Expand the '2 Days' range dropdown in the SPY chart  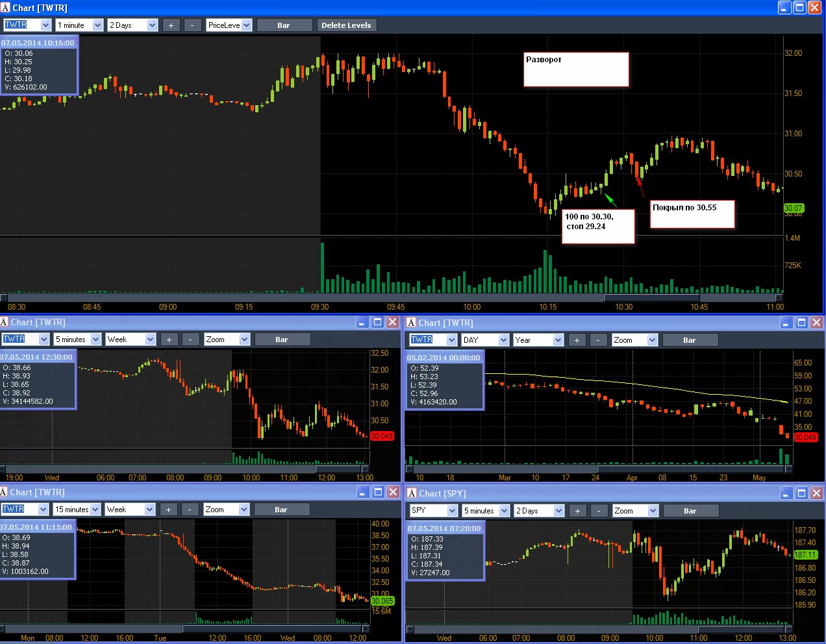pyautogui.click(x=558, y=511)
